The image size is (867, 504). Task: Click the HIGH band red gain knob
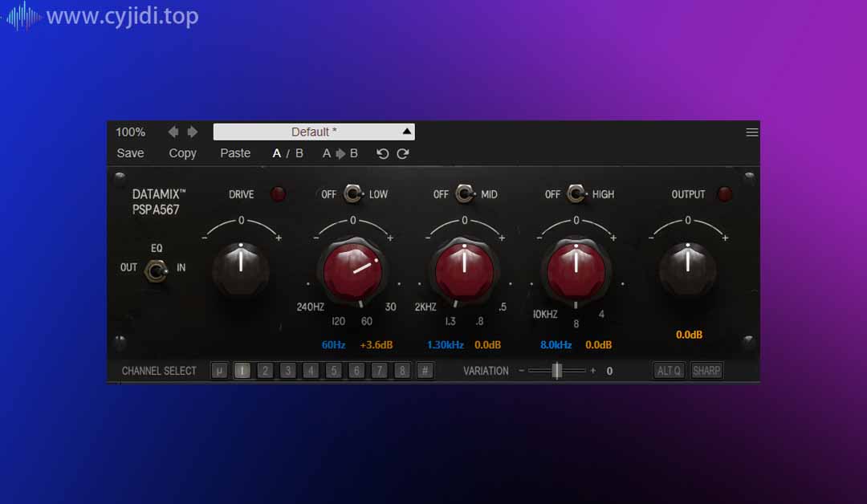pos(576,270)
